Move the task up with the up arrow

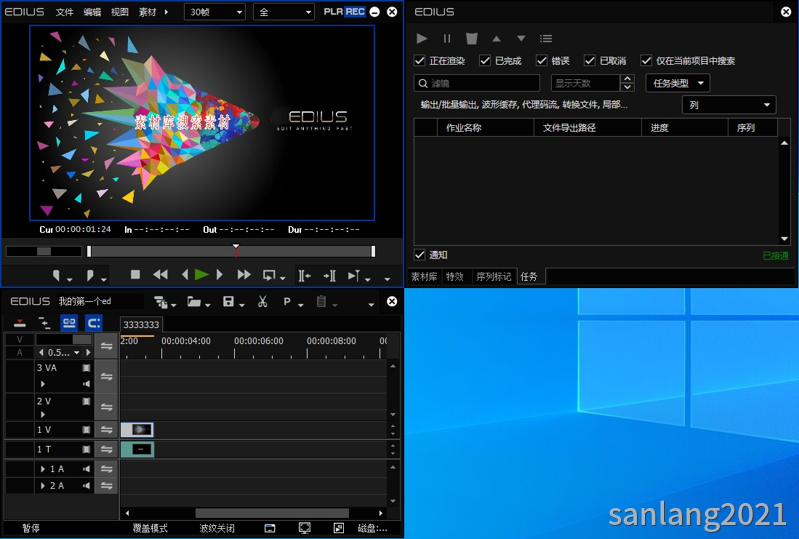click(x=496, y=39)
